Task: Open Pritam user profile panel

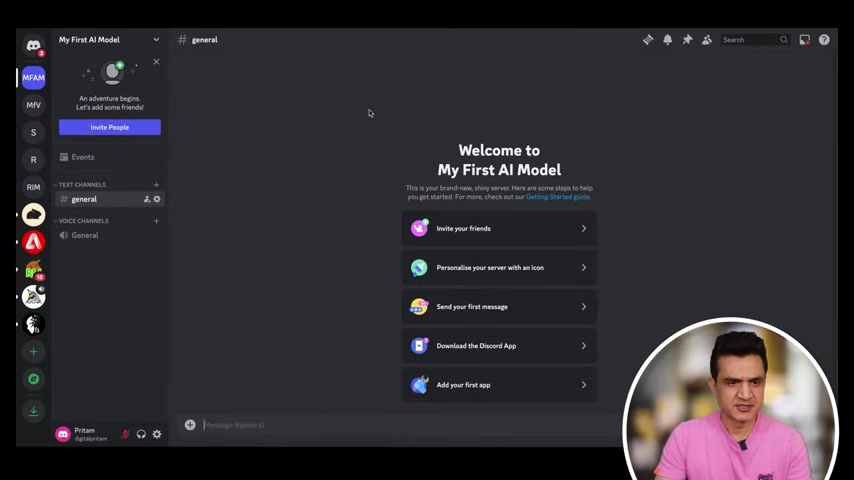Action: [x=84, y=434]
